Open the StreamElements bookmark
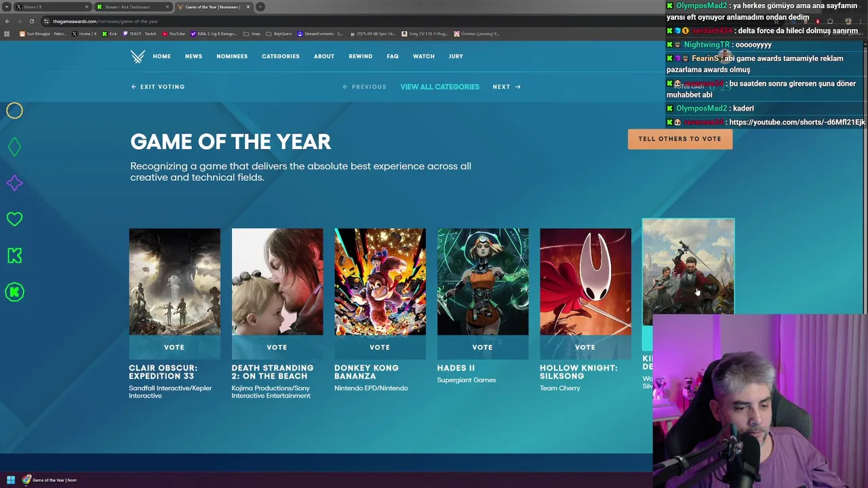This screenshot has height=488, width=868. (x=320, y=33)
